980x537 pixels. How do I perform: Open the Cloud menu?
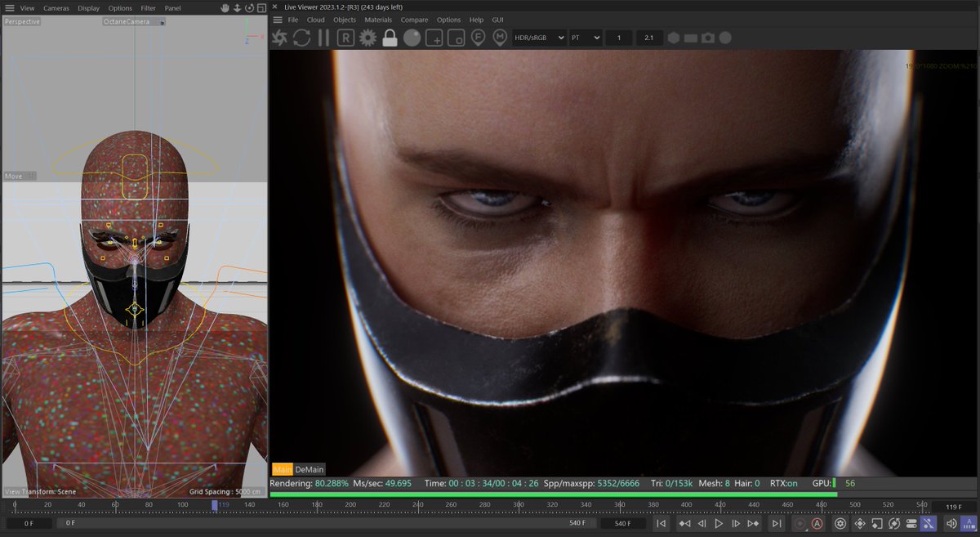coord(316,20)
